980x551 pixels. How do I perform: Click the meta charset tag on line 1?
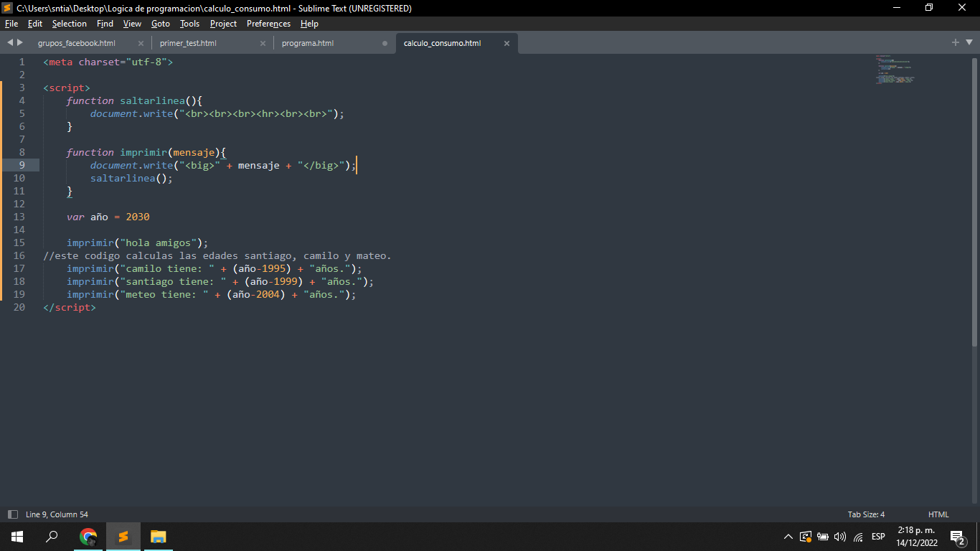point(108,62)
